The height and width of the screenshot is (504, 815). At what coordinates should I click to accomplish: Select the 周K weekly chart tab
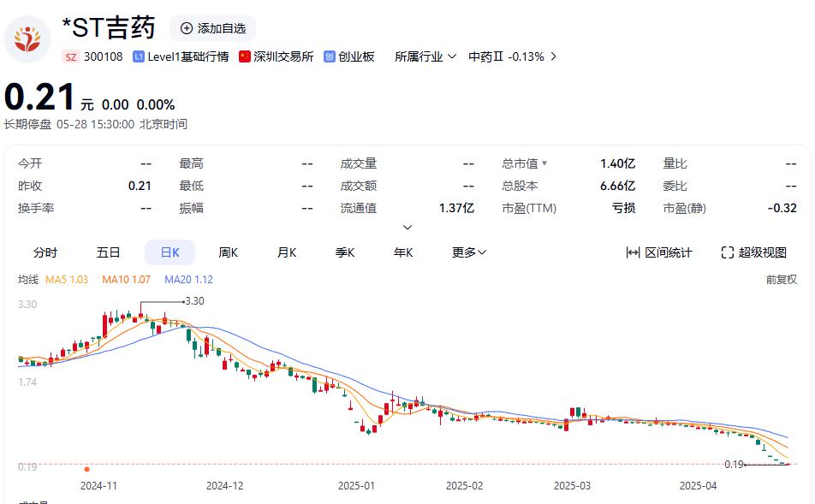pos(228,252)
